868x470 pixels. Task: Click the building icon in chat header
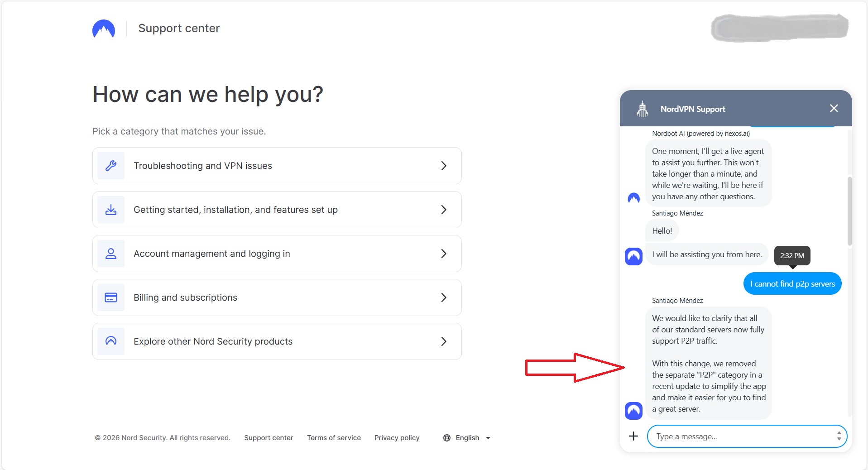pos(643,109)
